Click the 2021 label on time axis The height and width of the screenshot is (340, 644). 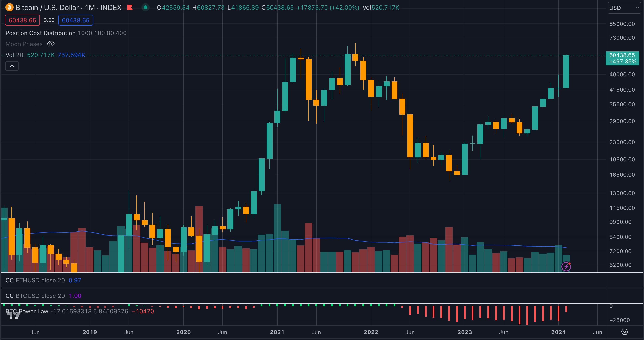[277, 332]
